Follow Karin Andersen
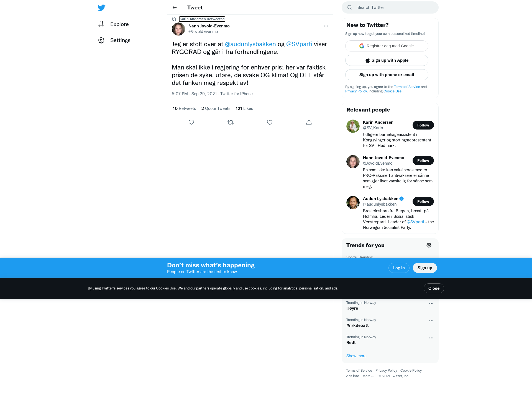Screen dimensions: 532x401 tap(423, 125)
